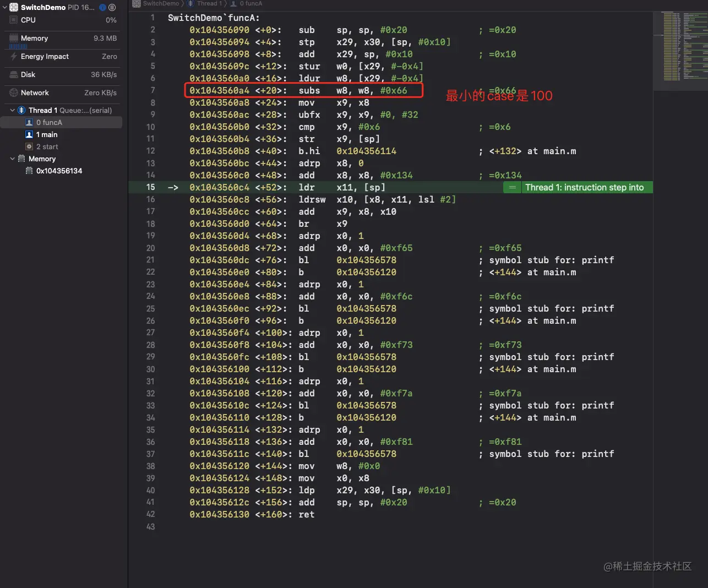Click the Disk gauge drive icon
The image size is (708, 588).
coord(14,74)
